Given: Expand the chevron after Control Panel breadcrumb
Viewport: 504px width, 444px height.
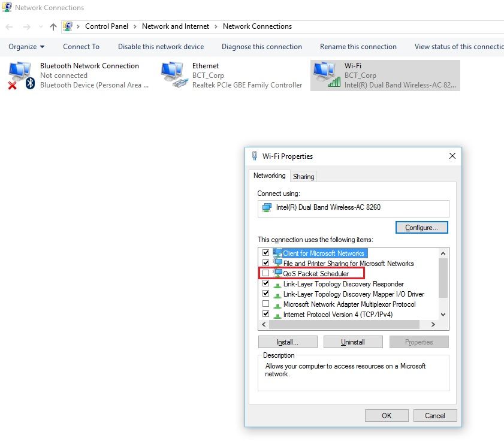Looking at the screenshot, I should pos(135,27).
